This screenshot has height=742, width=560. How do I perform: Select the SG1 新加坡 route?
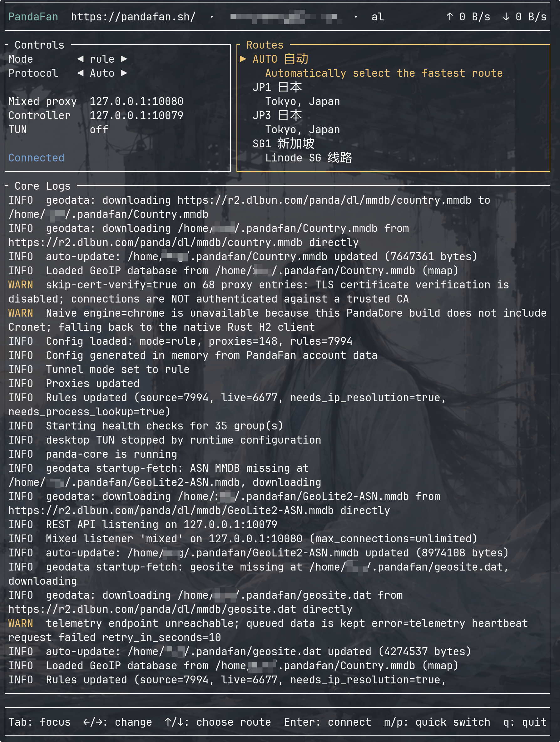(283, 144)
